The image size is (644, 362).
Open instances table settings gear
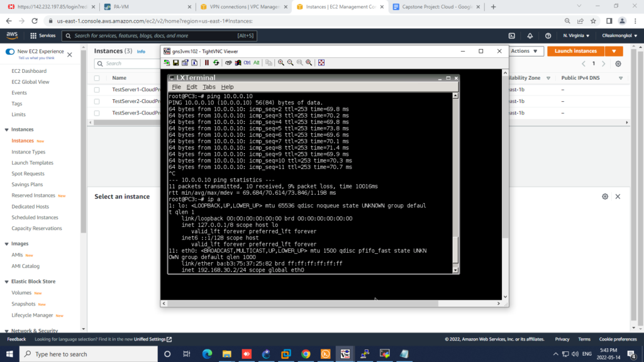(618, 63)
